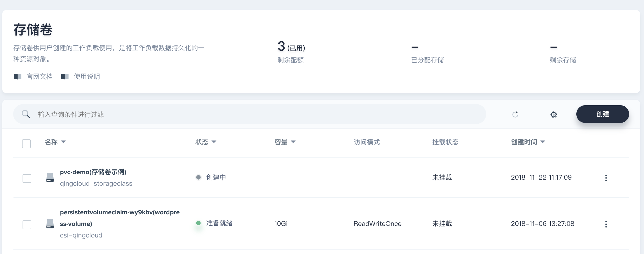Toggle the select-all checkbox in table header
This screenshot has height=254, width=644.
(26, 144)
